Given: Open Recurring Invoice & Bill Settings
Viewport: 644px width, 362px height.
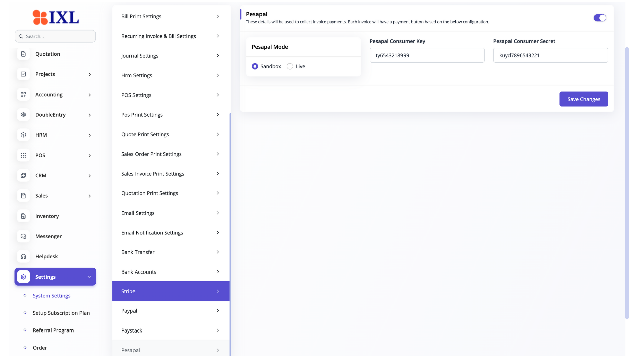Looking at the screenshot, I should (x=171, y=36).
